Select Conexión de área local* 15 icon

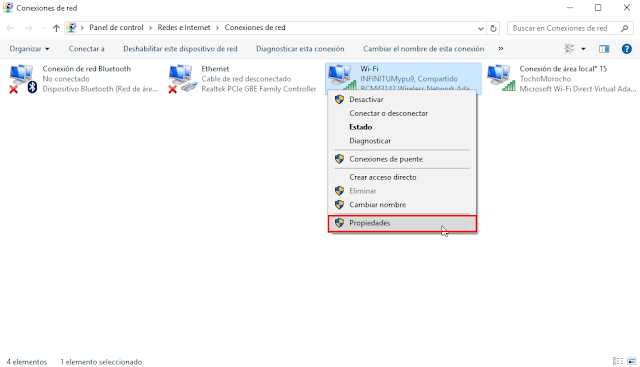[501, 78]
